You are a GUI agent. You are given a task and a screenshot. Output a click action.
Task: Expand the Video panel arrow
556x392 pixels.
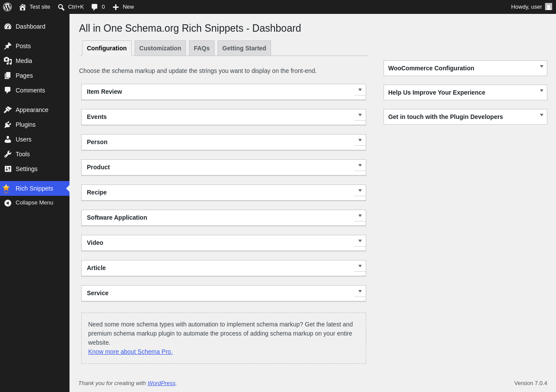tap(360, 241)
